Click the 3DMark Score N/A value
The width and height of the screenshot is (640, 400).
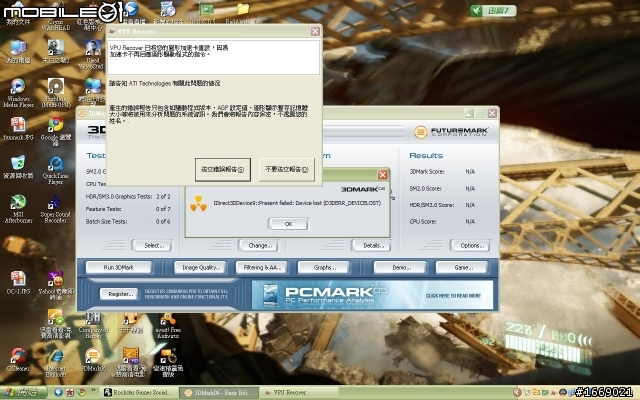tap(470, 172)
